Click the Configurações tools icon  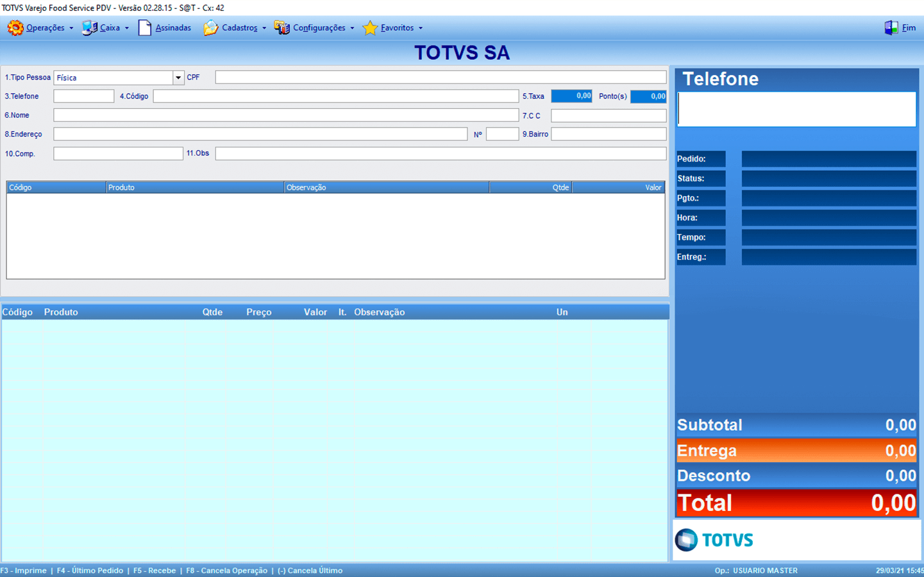[282, 28]
